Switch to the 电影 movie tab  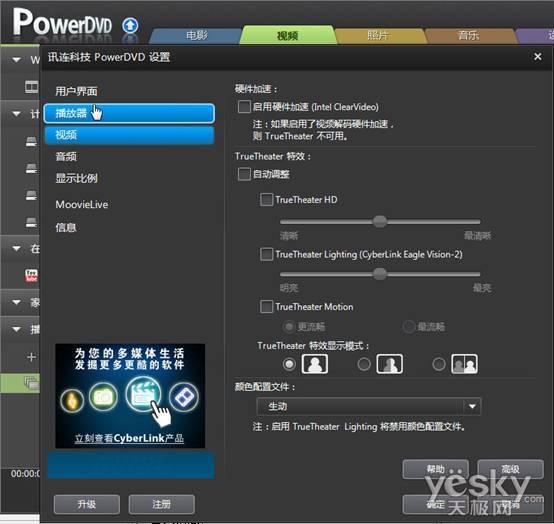(196, 36)
